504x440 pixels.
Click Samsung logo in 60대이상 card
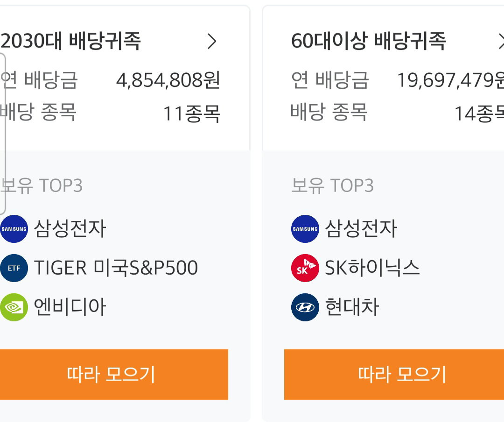point(305,229)
